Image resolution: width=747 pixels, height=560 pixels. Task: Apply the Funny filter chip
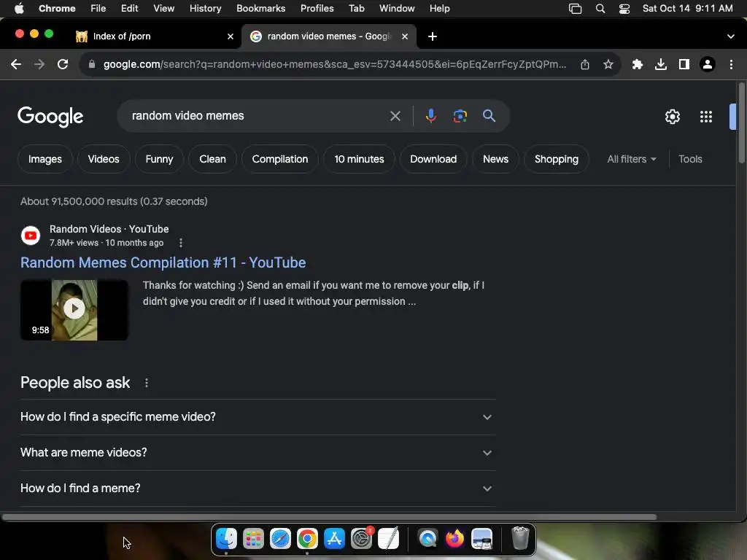[159, 159]
